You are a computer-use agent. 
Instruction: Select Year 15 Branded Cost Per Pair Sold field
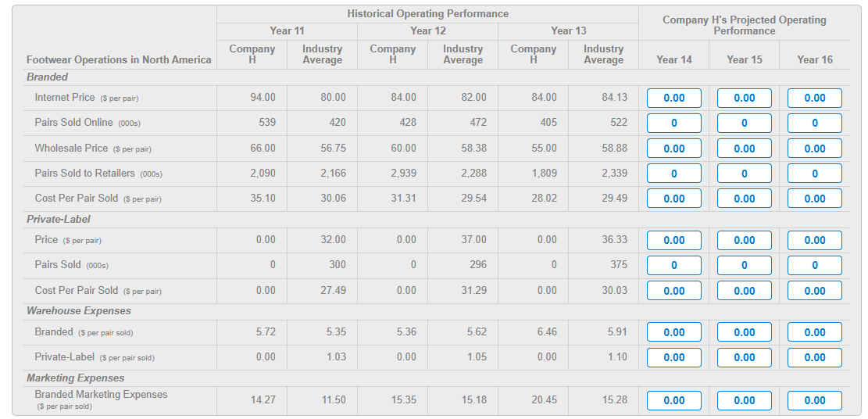(x=744, y=199)
